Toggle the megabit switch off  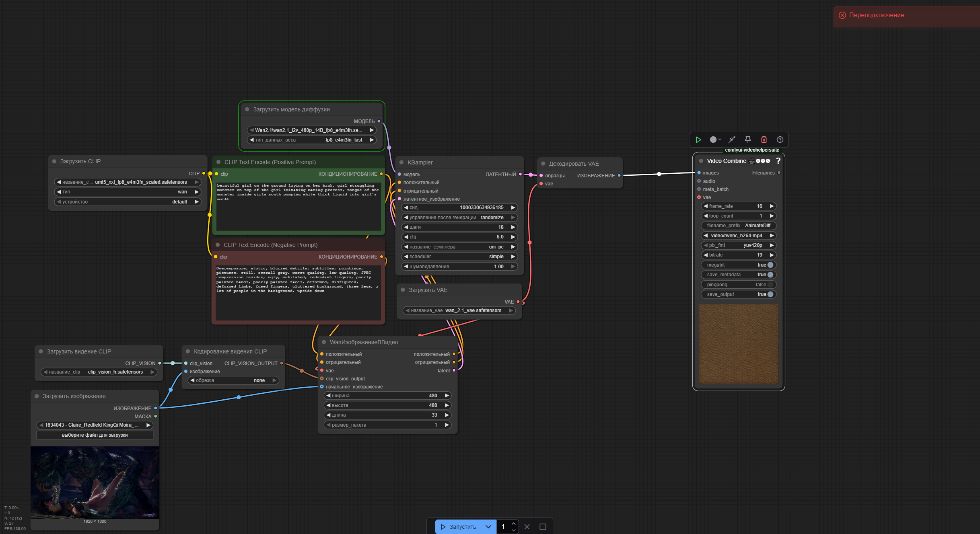(x=770, y=265)
